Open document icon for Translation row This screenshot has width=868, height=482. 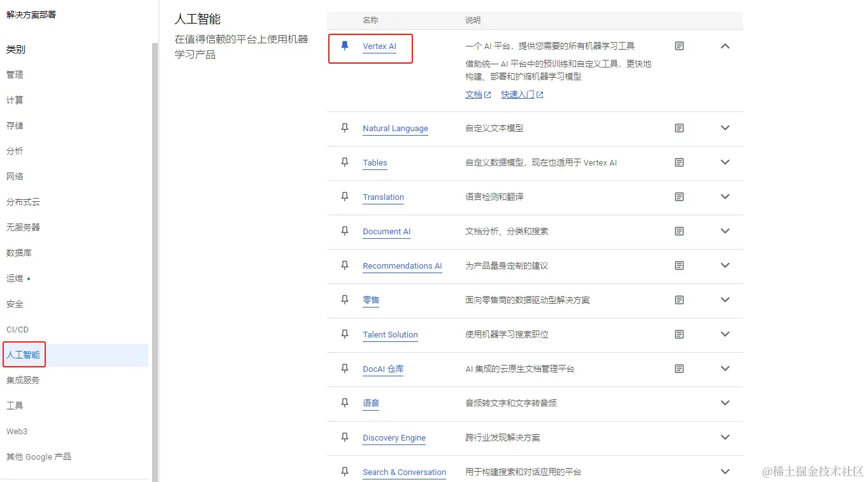coord(679,197)
